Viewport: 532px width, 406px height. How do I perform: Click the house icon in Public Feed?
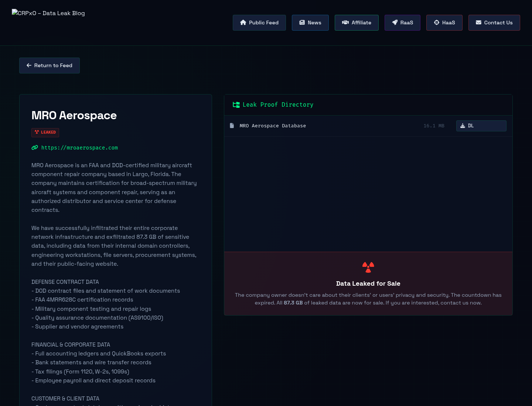tap(243, 23)
